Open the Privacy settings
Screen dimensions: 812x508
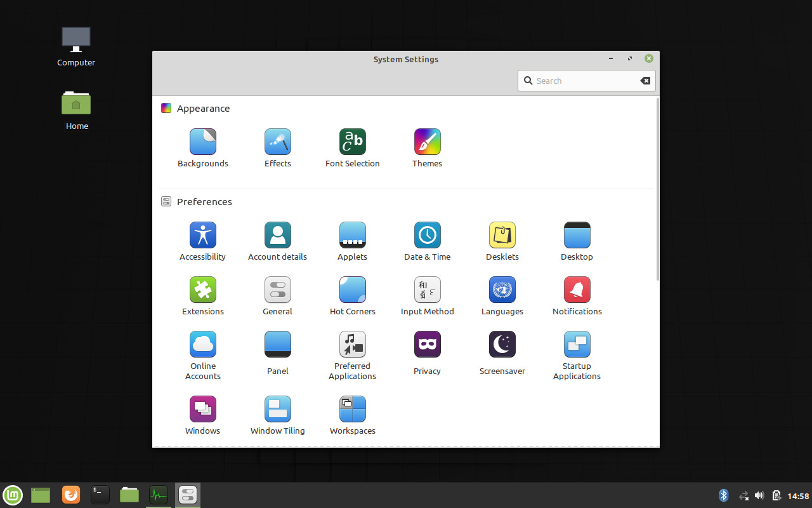coord(428,353)
